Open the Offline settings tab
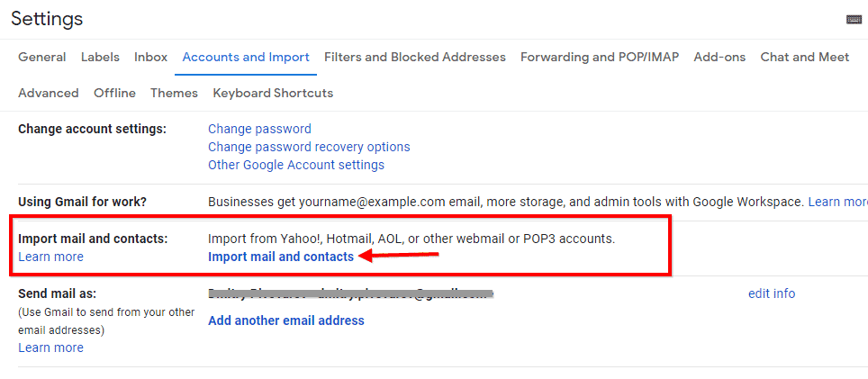Screen dimensions: 868x379 (114, 93)
